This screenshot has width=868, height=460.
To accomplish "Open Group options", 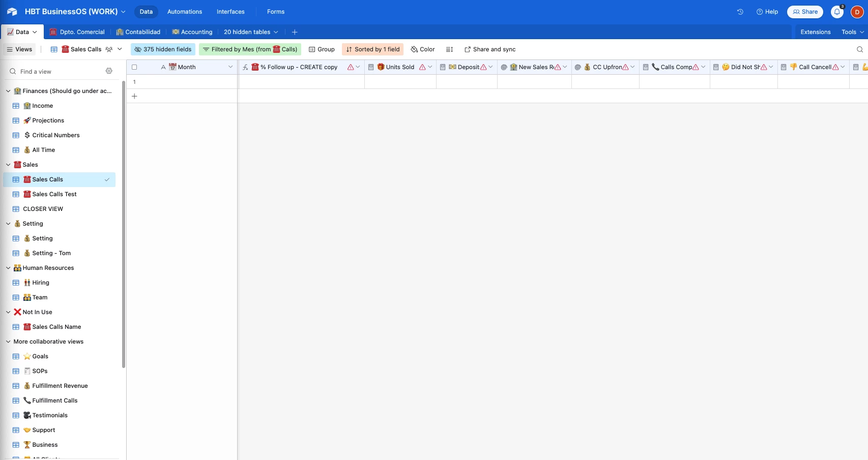I will [322, 49].
